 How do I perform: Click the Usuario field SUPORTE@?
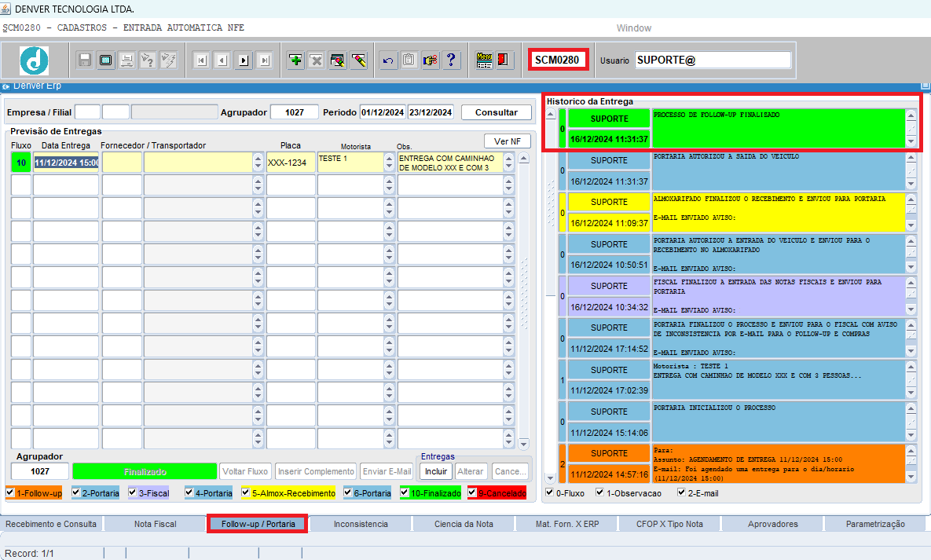[713, 60]
